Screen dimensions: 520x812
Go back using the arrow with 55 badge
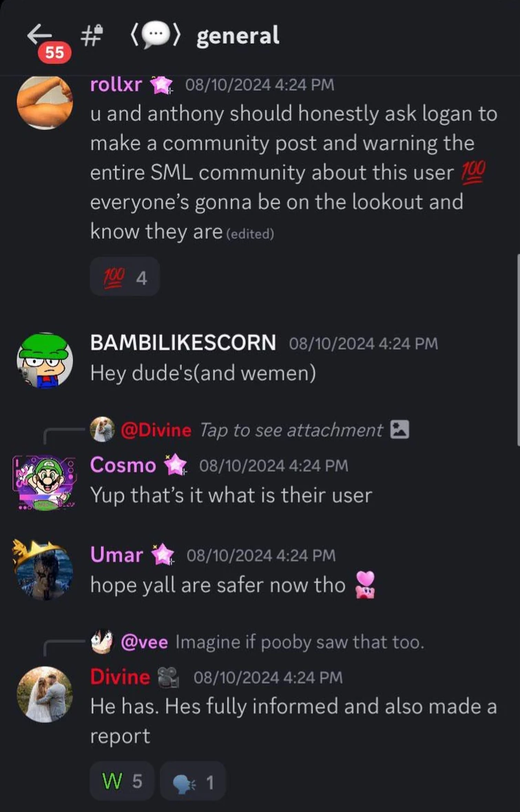41,37
